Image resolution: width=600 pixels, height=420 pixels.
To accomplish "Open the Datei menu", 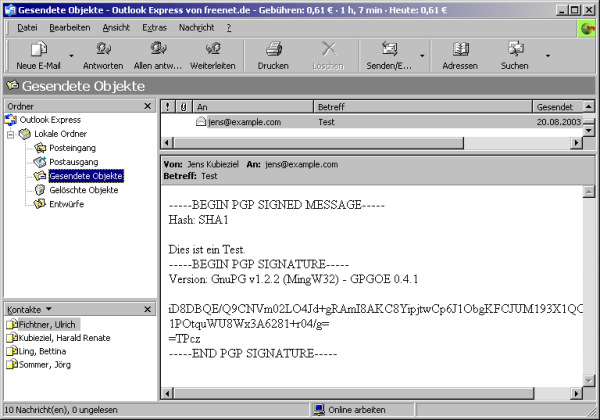I will [x=27, y=28].
